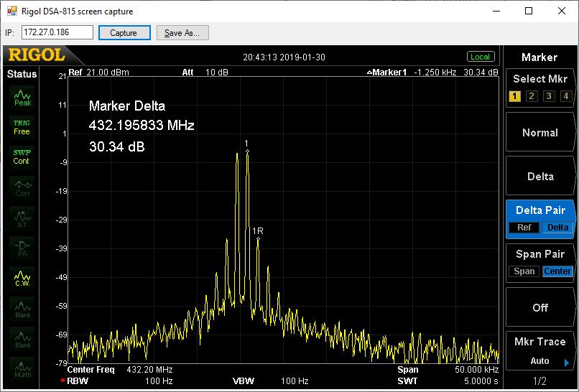Viewport: 579px width, 392px height.
Task: Select marker number 3
Action: pyautogui.click(x=549, y=96)
